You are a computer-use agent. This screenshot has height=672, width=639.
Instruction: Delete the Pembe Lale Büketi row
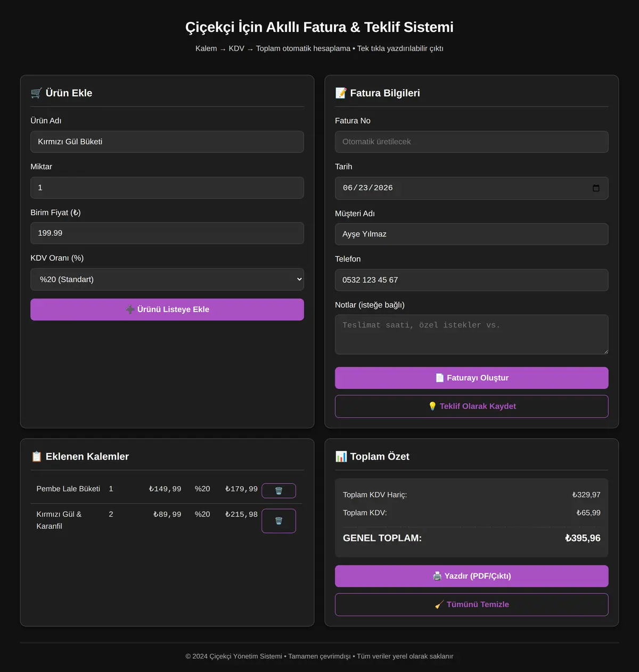click(278, 490)
